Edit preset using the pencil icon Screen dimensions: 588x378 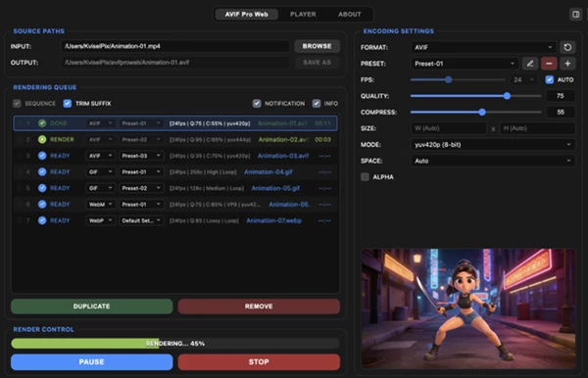click(x=530, y=64)
